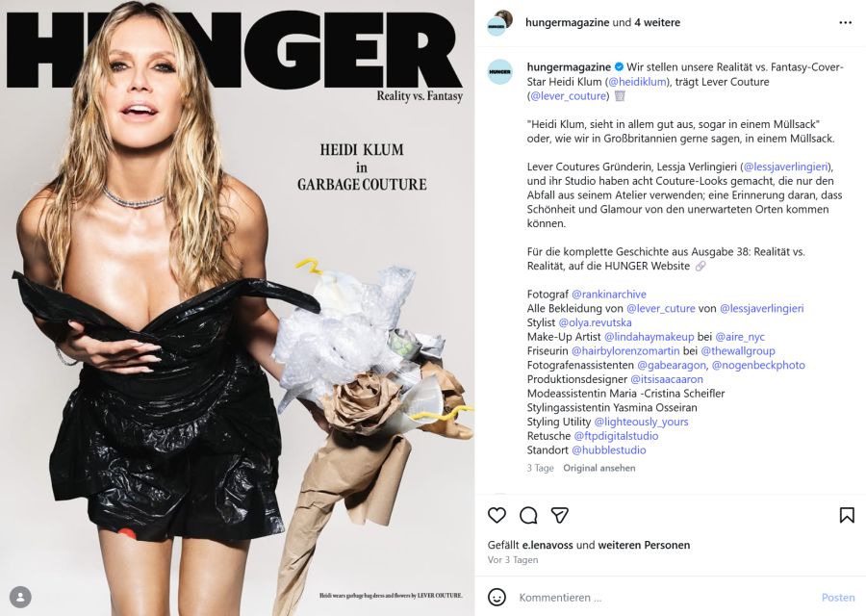Viewport: 866px width, 616px height.
Task: Open the @heidiklum profile link
Action: [x=637, y=81]
